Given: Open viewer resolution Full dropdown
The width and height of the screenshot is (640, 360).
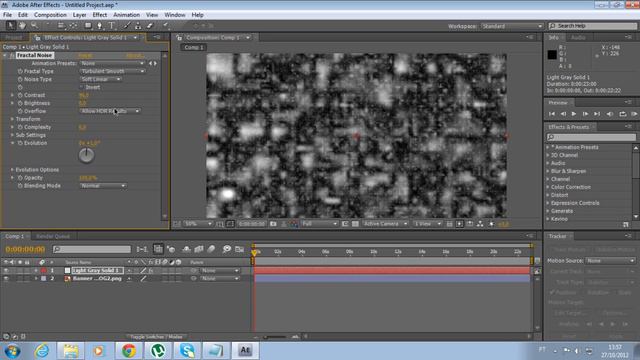Looking at the screenshot, I should pyautogui.click(x=320, y=224).
